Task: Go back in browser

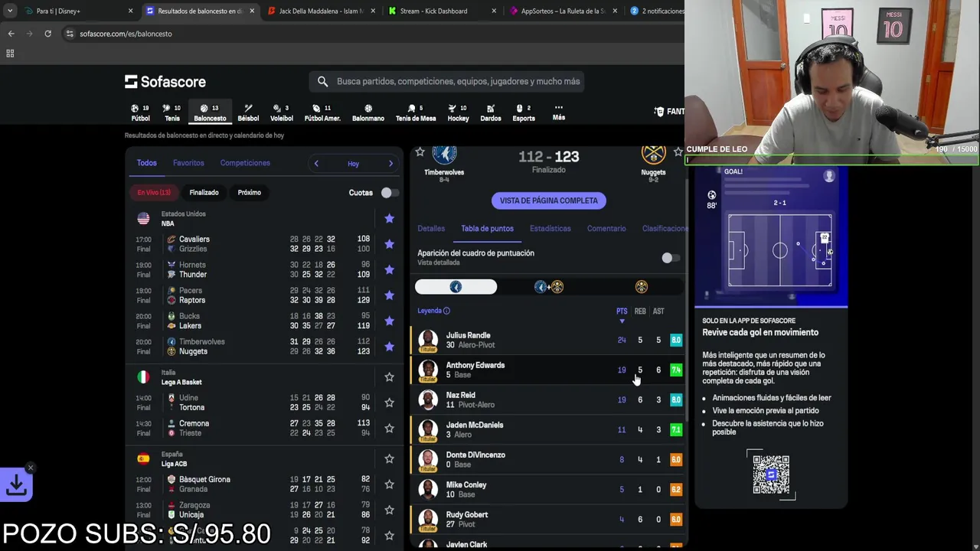Action: pyautogui.click(x=11, y=34)
